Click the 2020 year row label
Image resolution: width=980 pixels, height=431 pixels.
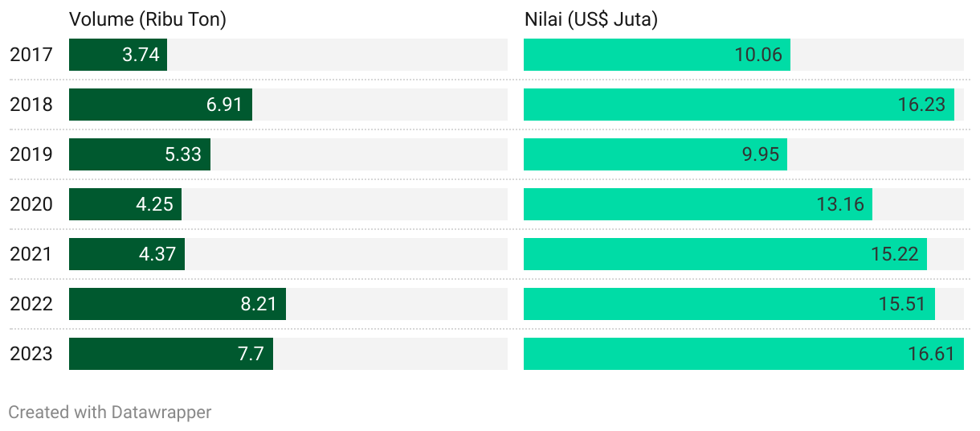pos(31,204)
